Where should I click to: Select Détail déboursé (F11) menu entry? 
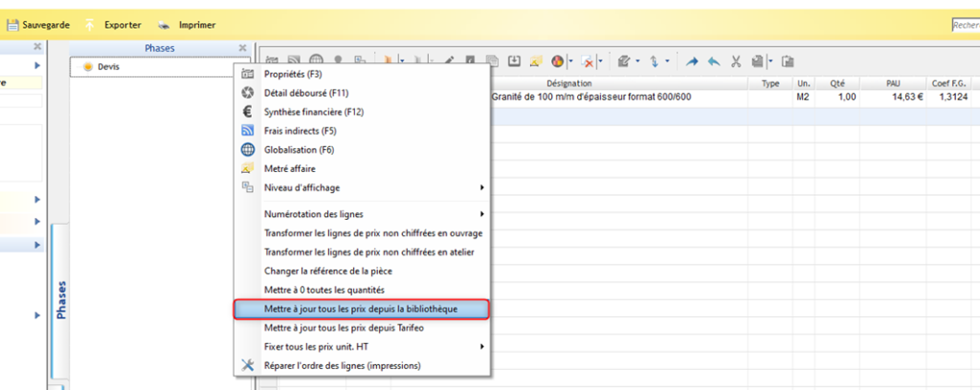pos(303,93)
